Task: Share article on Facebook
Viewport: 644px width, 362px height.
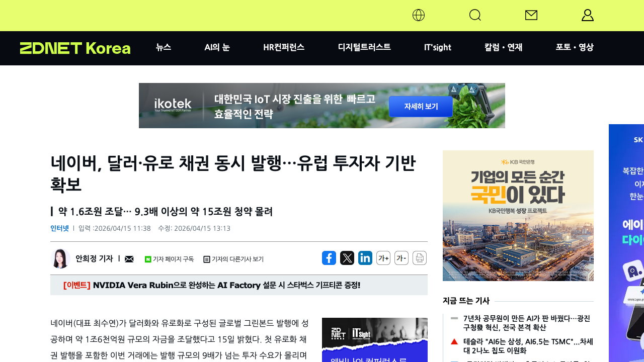Action: (x=329, y=258)
